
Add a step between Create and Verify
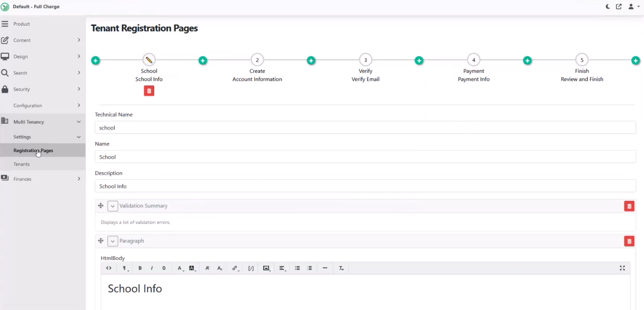311,61
